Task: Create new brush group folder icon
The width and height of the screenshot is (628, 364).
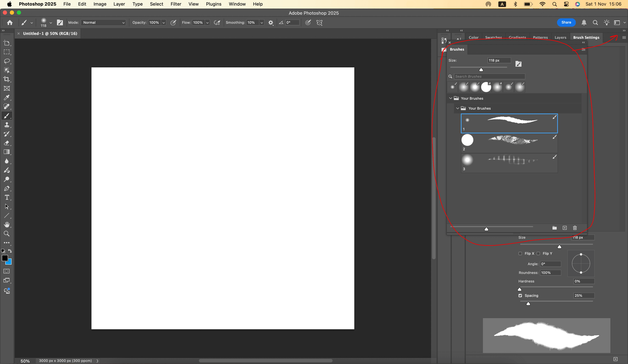Action: coord(554,228)
